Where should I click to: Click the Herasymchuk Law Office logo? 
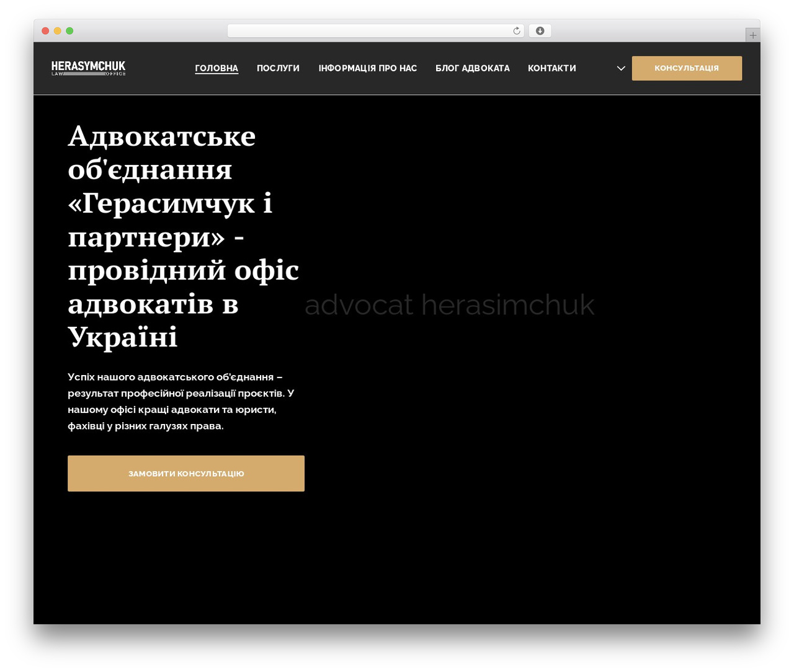tap(88, 68)
